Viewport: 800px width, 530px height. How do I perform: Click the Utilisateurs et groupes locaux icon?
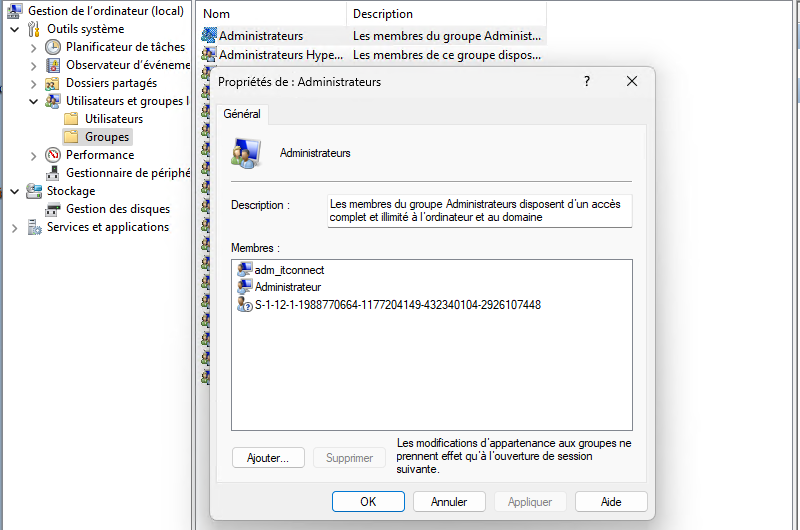pyautogui.click(x=53, y=101)
